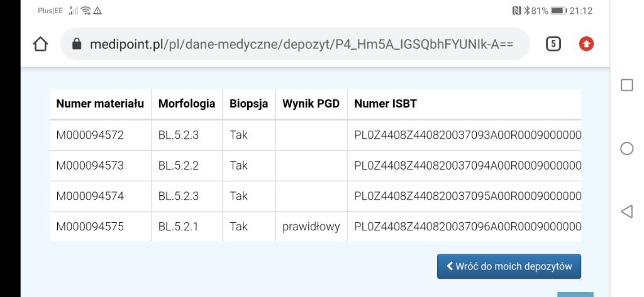Click the 'Numer ISBT' column header
Viewport: 644px width, 297px height.
pyautogui.click(x=386, y=104)
